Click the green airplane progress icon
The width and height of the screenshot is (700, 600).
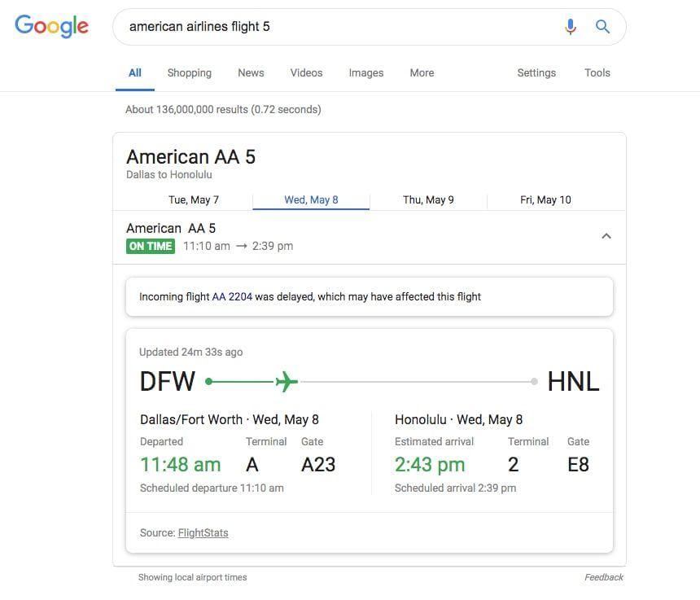[x=287, y=381]
